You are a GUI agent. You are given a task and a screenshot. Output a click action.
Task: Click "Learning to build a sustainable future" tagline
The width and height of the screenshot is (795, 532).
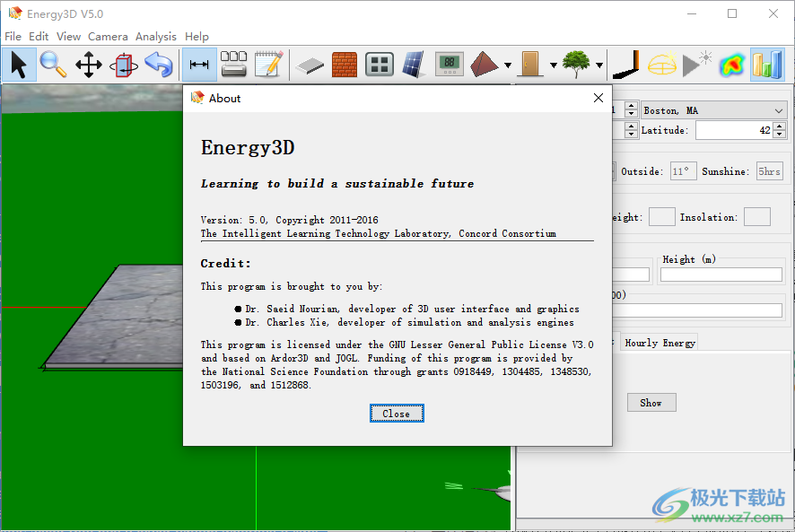pos(337,184)
